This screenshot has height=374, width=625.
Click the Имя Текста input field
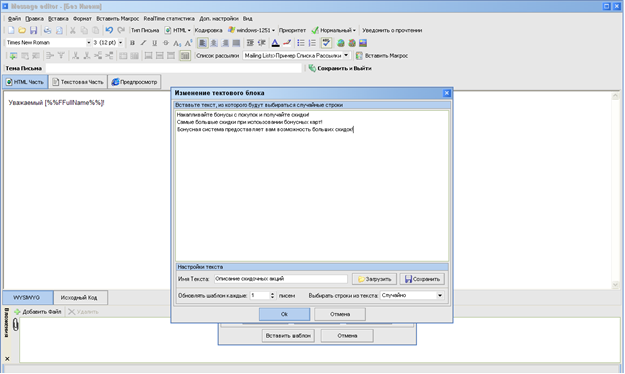point(281,279)
